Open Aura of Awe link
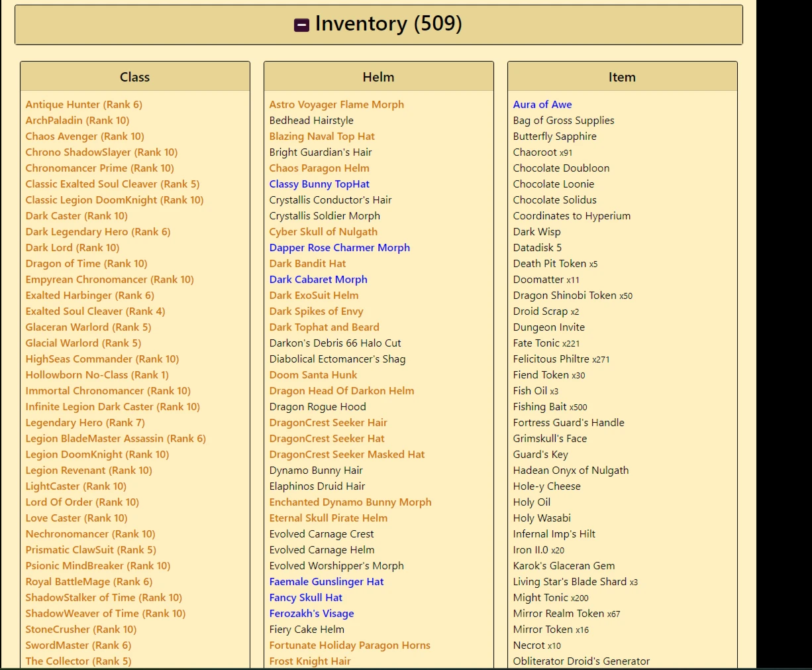This screenshot has width=812, height=670. 542,105
